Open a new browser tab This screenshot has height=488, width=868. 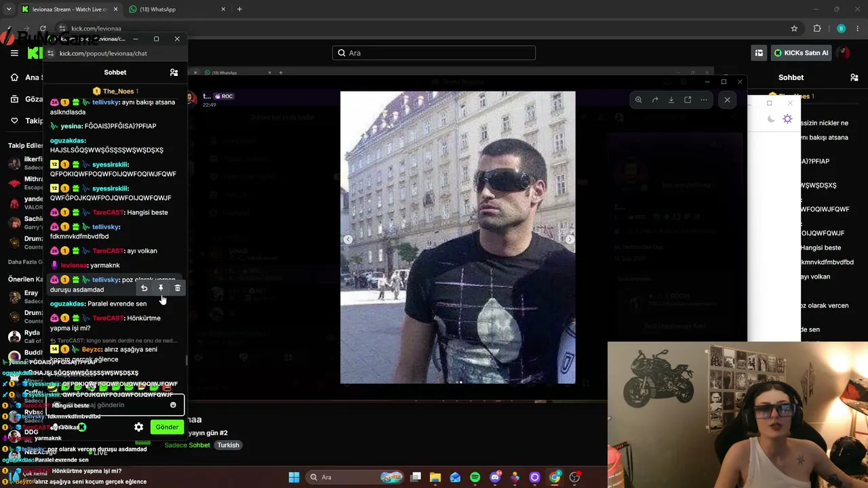pyautogui.click(x=239, y=9)
